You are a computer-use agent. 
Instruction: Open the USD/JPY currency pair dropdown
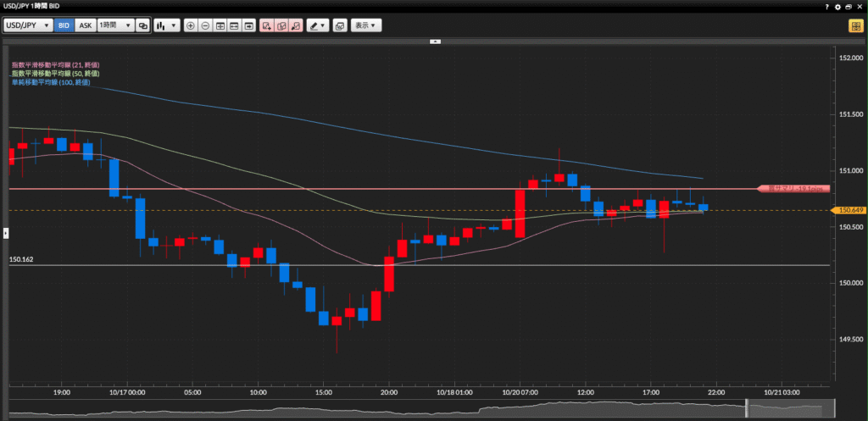[28, 25]
